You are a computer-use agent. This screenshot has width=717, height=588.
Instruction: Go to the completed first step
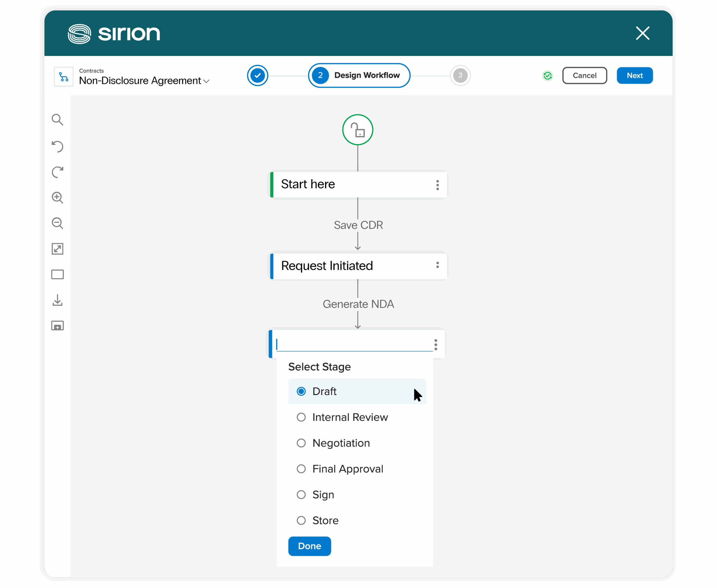tap(257, 76)
